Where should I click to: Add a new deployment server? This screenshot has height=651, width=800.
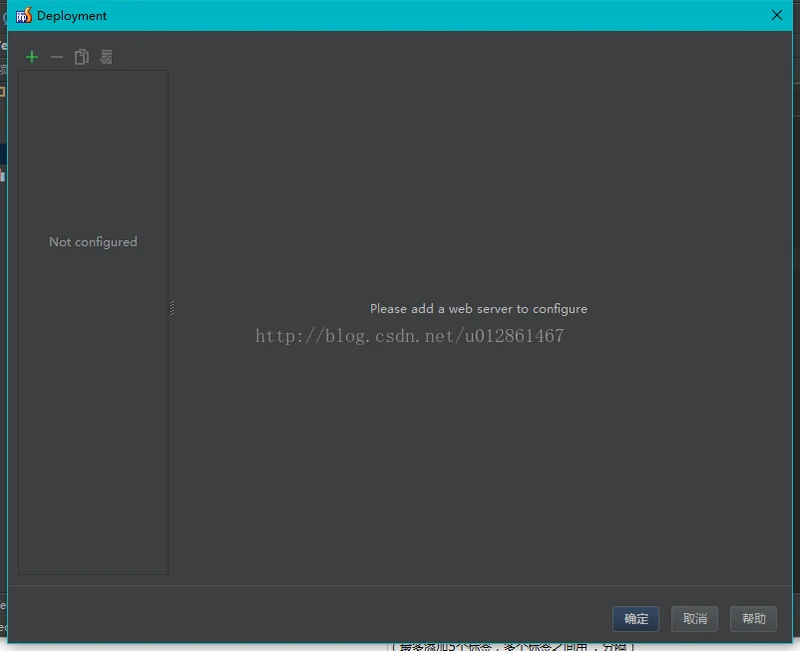click(x=32, y=57)
